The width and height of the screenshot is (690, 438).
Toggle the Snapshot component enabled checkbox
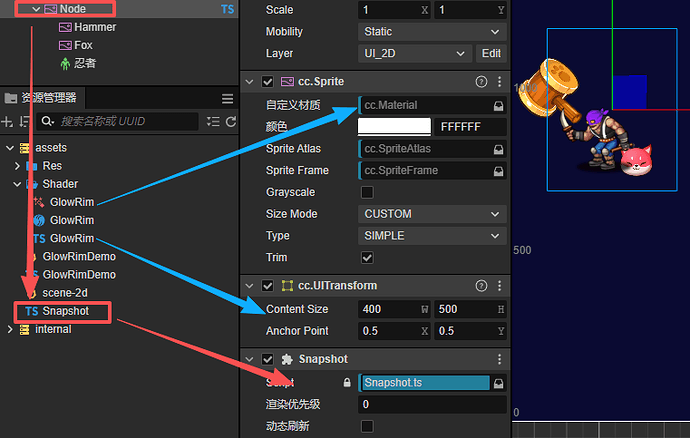pyautogui.click(x=268, y=360)
